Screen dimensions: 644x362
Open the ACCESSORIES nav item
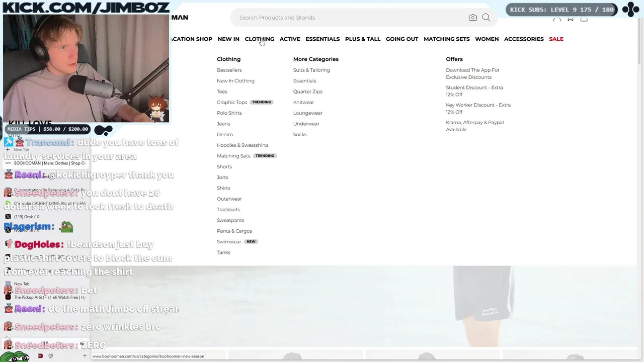coord(524,39)
